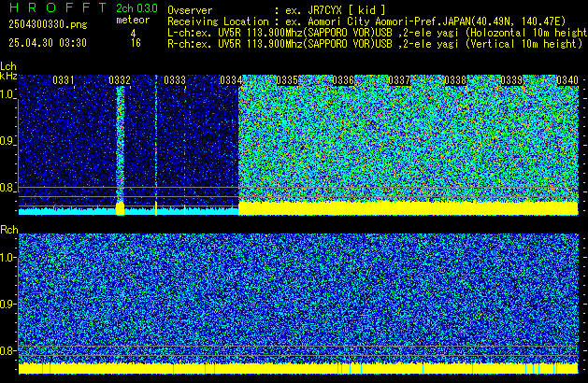The width and height of the screenshot is (588, 383).
Task: Select the filename 2504300330.png
Action: (x=48, y=24)
